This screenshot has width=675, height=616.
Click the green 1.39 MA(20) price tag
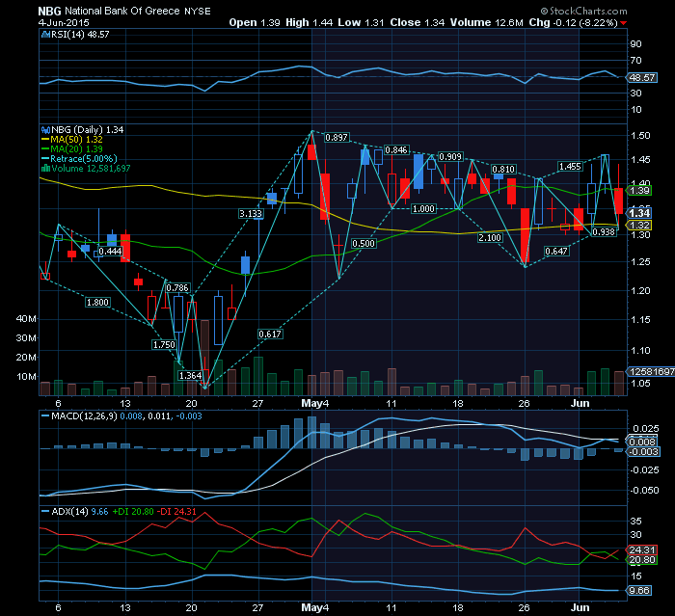639,190
